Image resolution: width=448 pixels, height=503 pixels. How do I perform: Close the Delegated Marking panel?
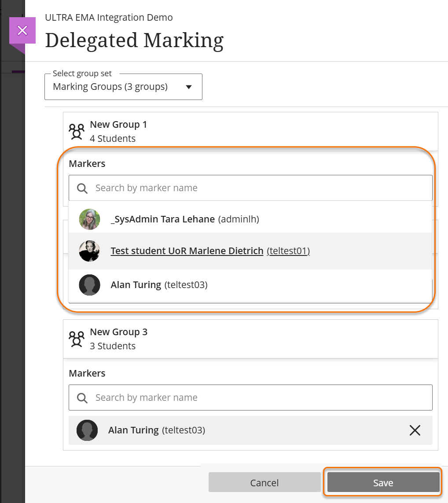click(22, 30)
